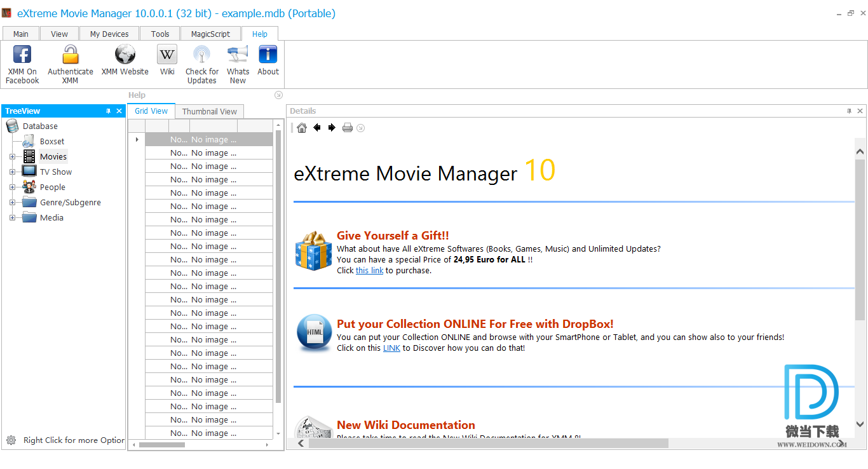Open the Tools ribbon tab

click(x=160, y=34)
